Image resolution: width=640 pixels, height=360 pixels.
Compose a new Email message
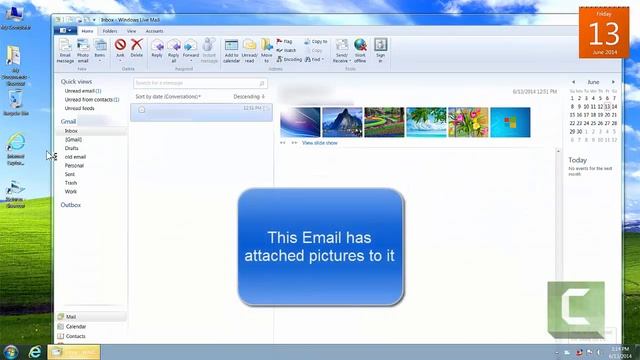click(x=65, y=51)
